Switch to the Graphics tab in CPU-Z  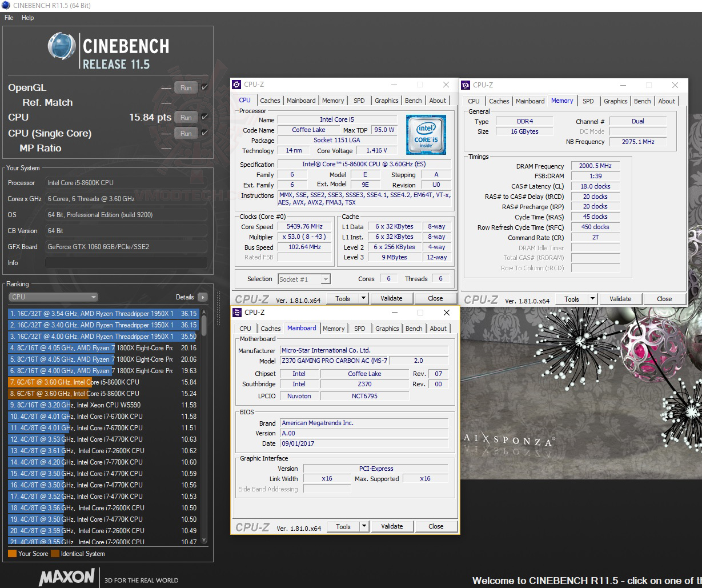386,100
